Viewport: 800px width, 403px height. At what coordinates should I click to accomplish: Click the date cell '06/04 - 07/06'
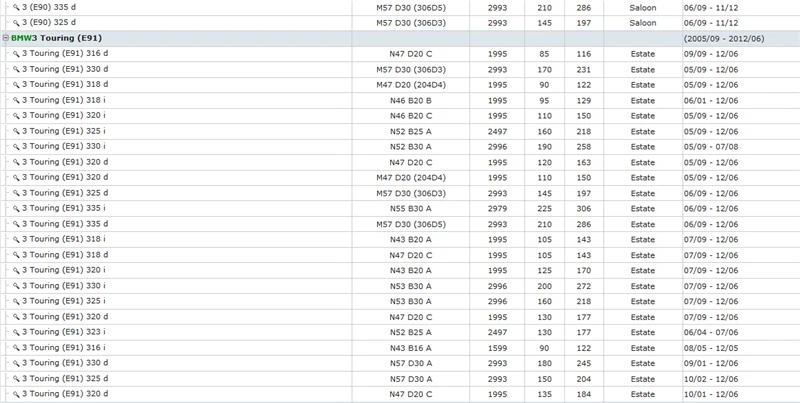pos(711,332)
